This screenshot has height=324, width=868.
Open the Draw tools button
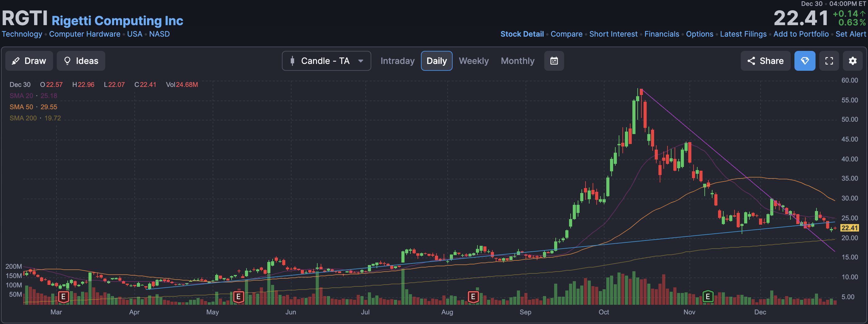click(x=29, y=61)
